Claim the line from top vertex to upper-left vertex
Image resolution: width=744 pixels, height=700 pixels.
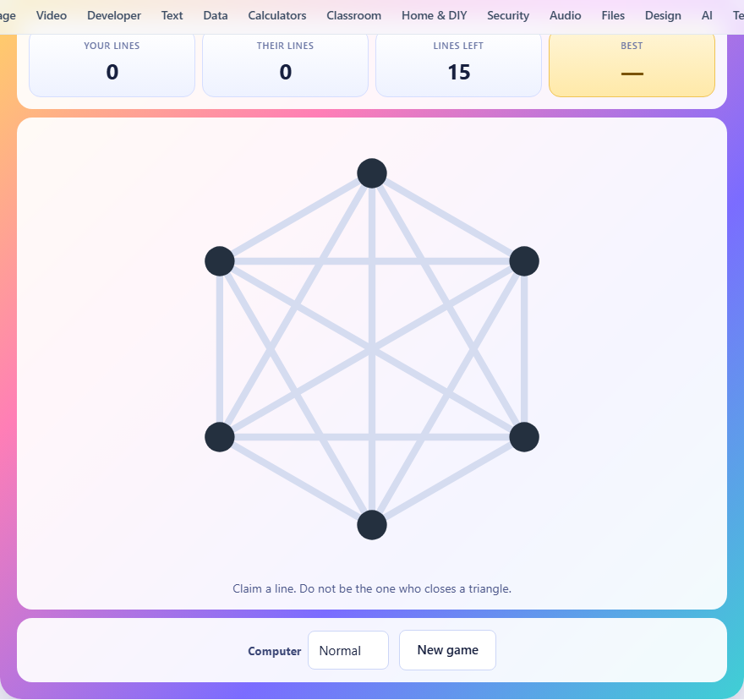tap(296, 217)
